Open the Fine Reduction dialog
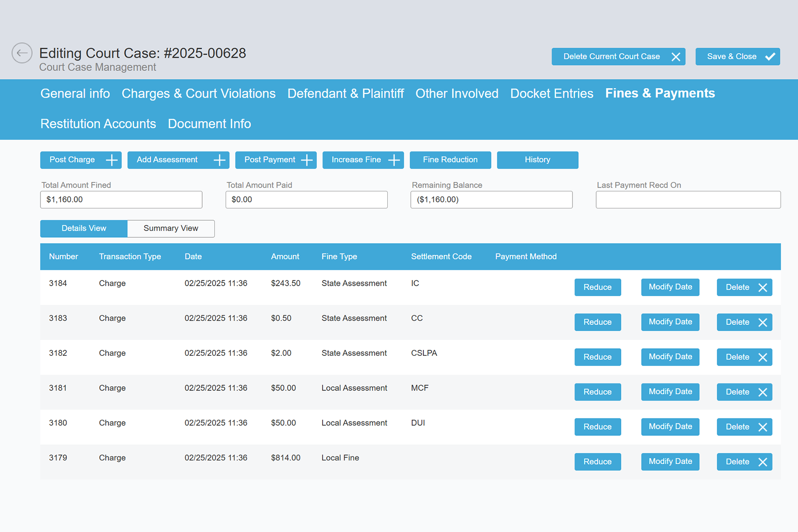Image resolution: width=798 pixels, height=532 pixels. (450, 160)
